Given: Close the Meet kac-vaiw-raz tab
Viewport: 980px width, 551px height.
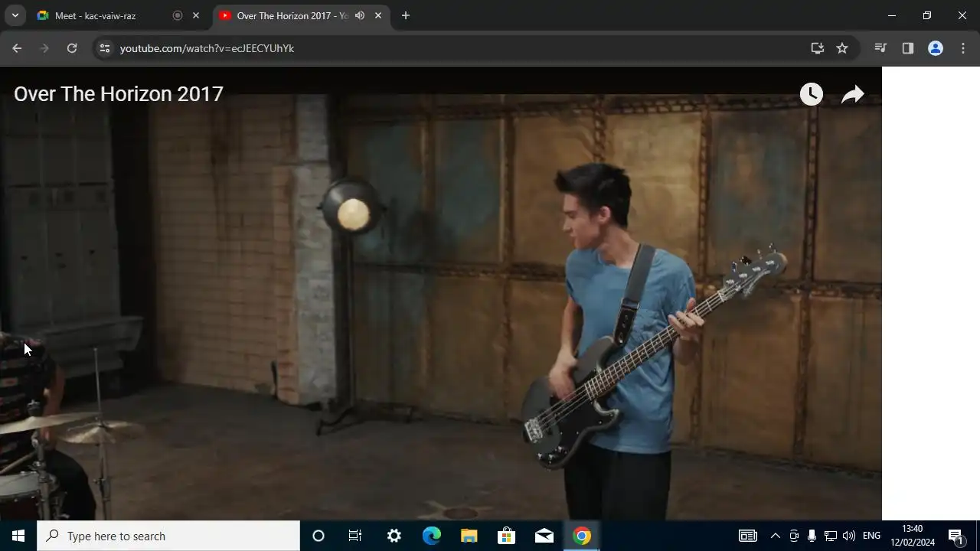Looking at the screenshot, I should point(196,15).
